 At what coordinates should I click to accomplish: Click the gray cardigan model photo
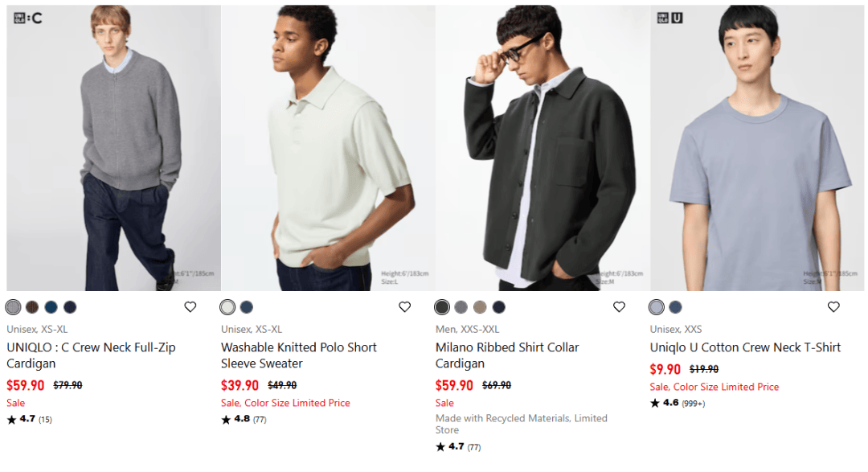(x=113, y=148)
